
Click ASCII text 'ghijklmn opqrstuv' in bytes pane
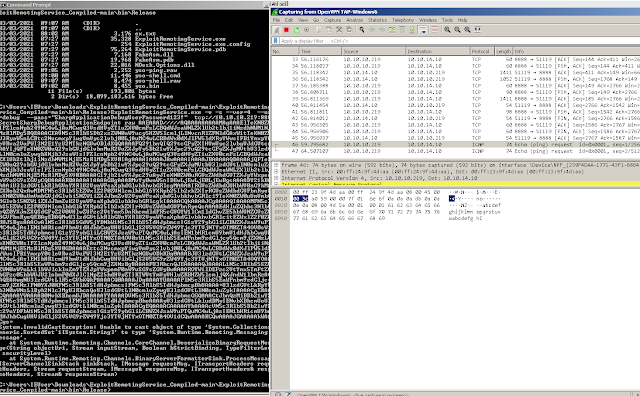(474, 212)
